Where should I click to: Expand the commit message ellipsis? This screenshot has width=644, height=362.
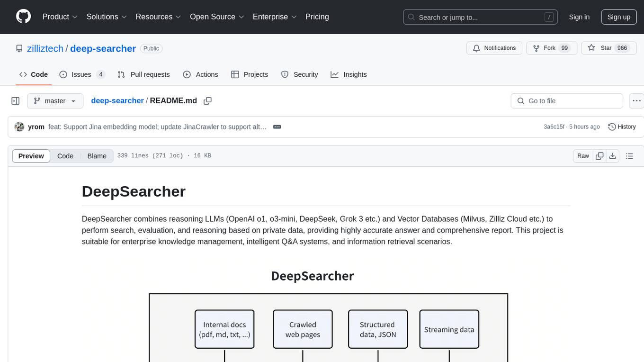(277, 127)
